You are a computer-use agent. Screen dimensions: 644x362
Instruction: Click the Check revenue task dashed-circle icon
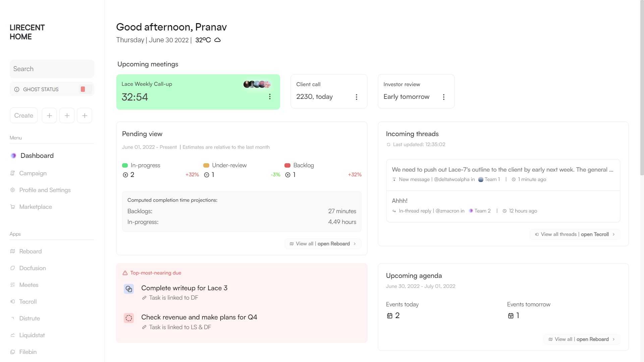[x=129, y=318]
